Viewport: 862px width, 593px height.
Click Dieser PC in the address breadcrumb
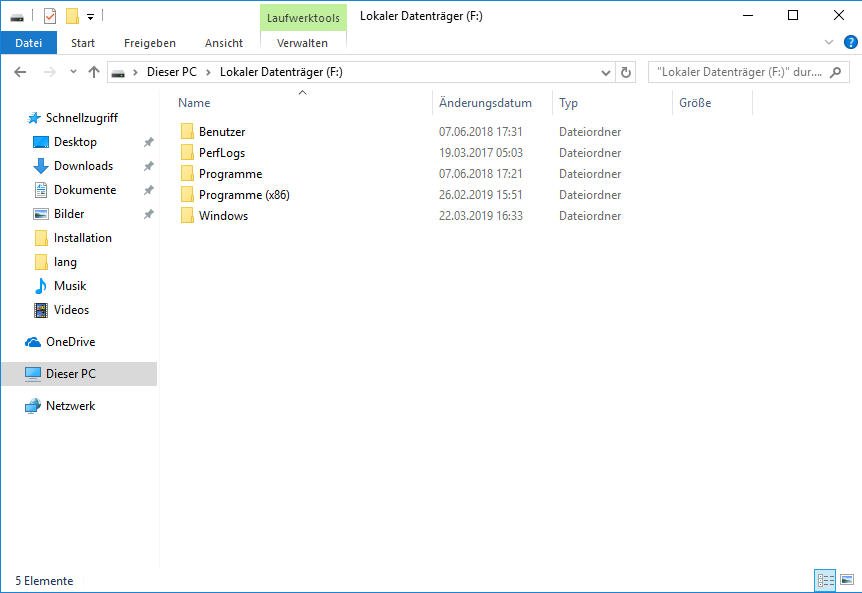(172, 72)
